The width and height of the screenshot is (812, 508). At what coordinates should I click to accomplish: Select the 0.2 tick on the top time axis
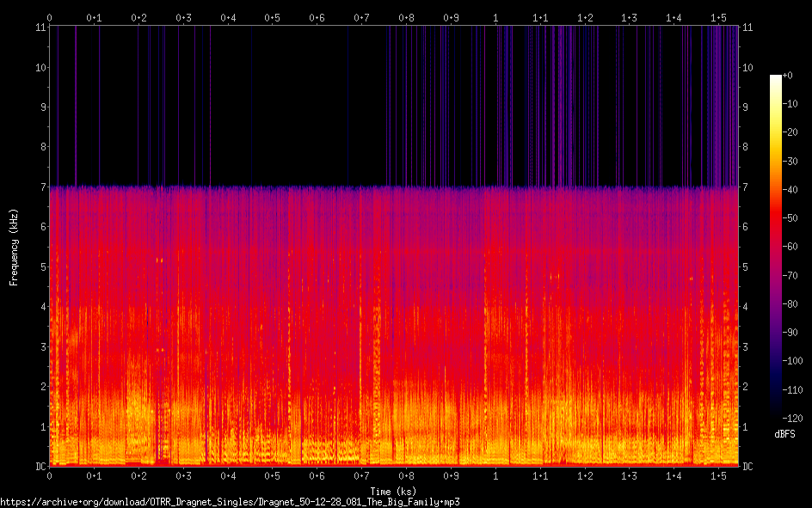pos(138,17)
